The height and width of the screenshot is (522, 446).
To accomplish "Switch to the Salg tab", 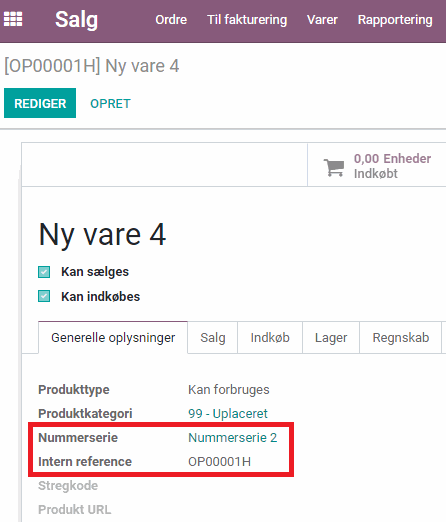I will (x=213, y=337).
